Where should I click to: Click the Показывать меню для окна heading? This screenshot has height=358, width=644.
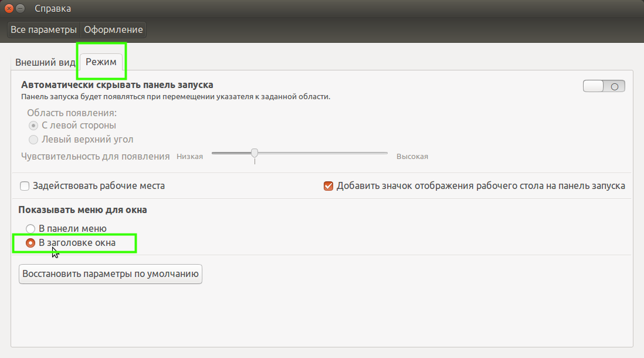click(83, 210)
